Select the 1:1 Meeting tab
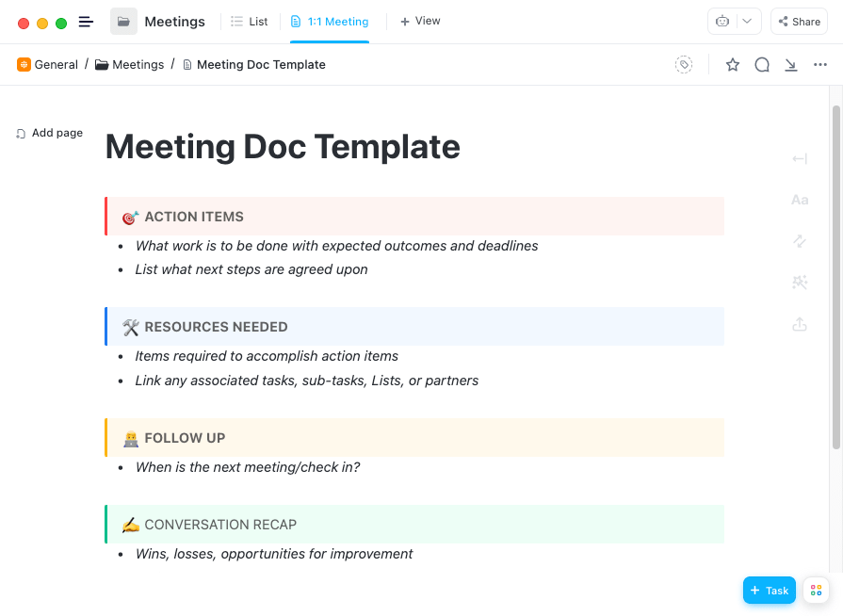 pos(330,22)
